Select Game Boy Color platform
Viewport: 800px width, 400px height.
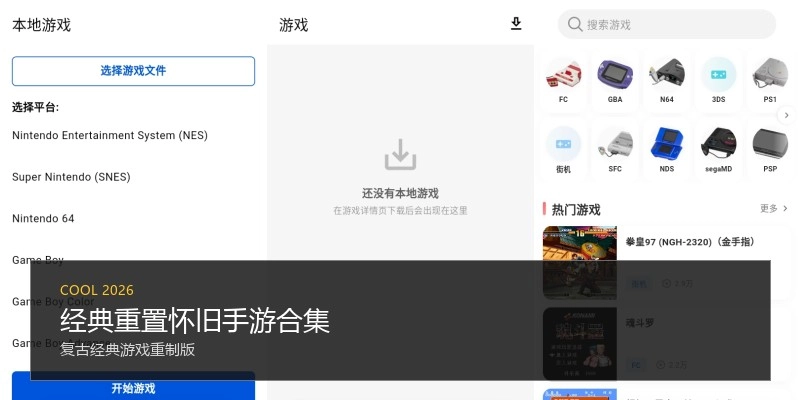point(53,302)
